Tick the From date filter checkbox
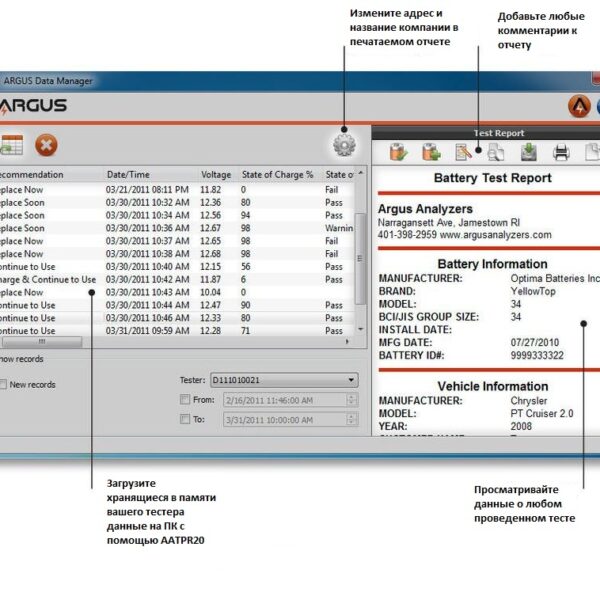Screen dimensions: 600x600 (185, 399)
